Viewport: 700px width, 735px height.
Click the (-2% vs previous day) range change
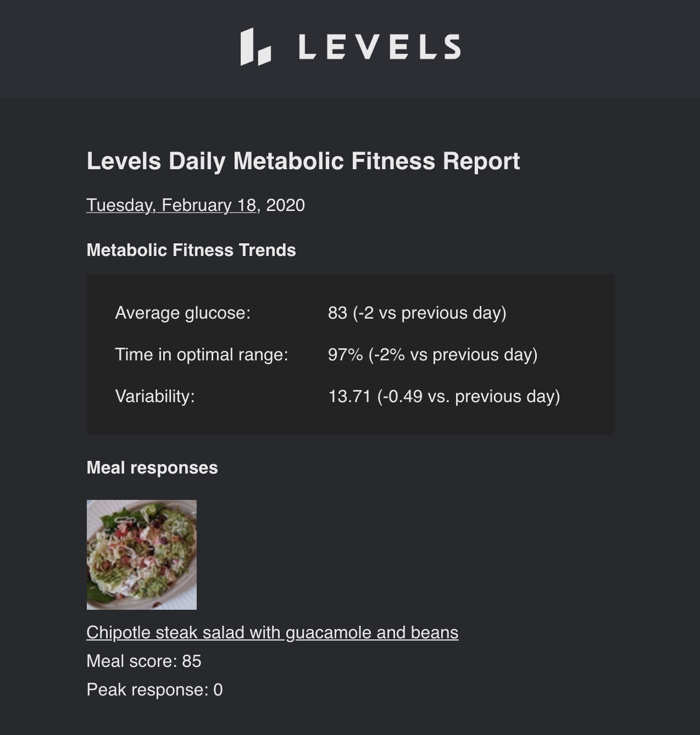[x=453, y=354]
